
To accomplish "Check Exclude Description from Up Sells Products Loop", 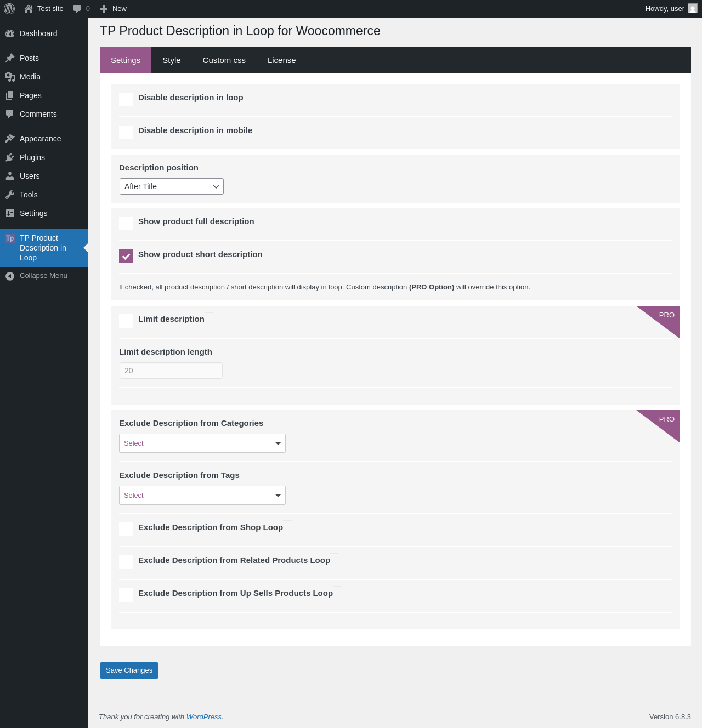I will (126, 595).
